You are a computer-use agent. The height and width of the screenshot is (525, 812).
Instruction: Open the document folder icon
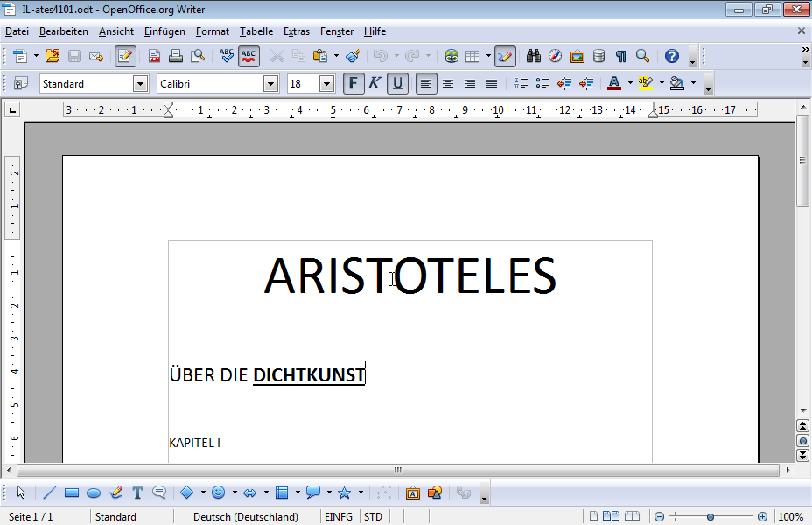click(52, 56)
